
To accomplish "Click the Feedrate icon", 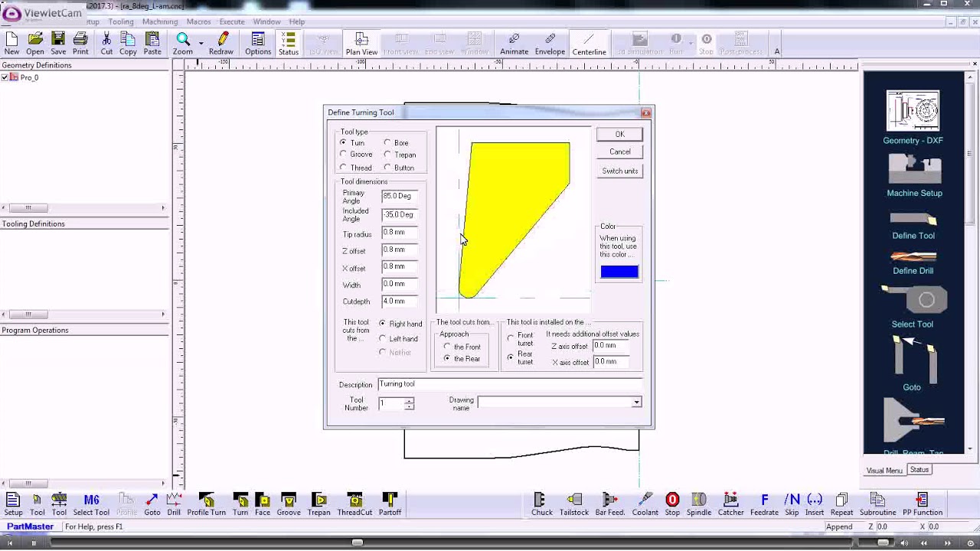I will (764, 504).
